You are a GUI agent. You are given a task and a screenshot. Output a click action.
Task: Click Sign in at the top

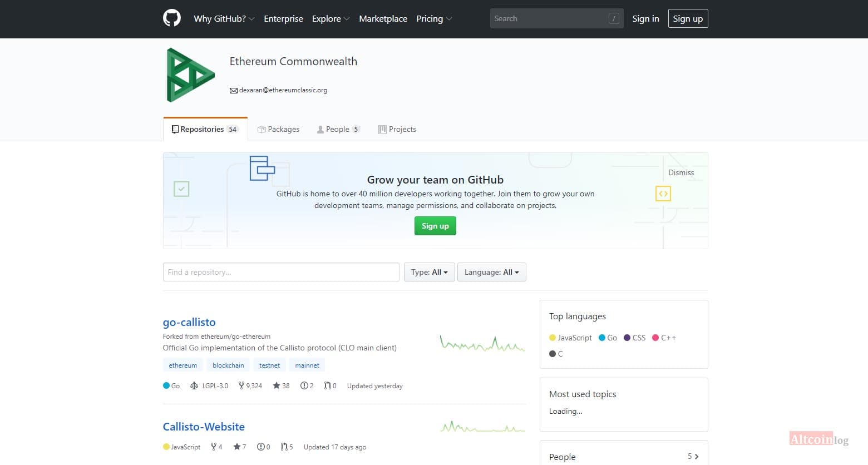coord(645,18)
